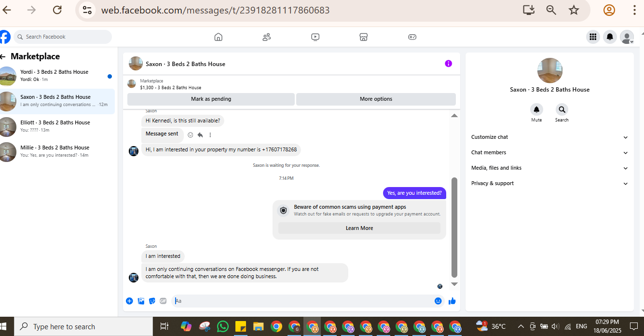This screenshot has height=336, width=644.
Task: Open Task View on the taskbar
Action: (x=164, y=326)
